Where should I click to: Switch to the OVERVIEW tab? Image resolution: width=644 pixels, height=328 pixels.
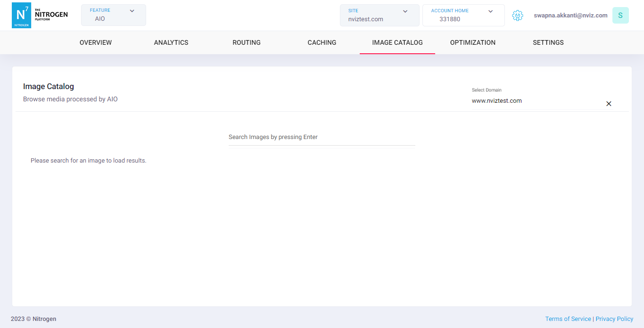95,42
